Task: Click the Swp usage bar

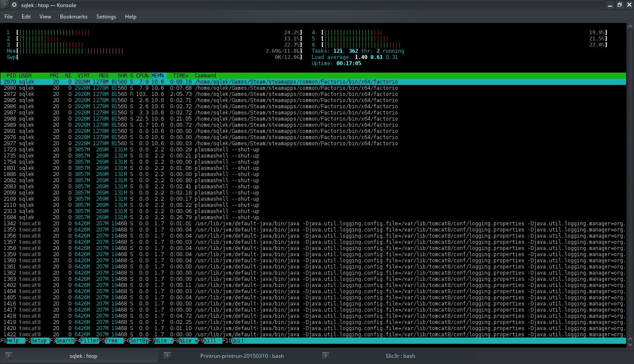Action: pyautogui.click(x=159, y=57)
